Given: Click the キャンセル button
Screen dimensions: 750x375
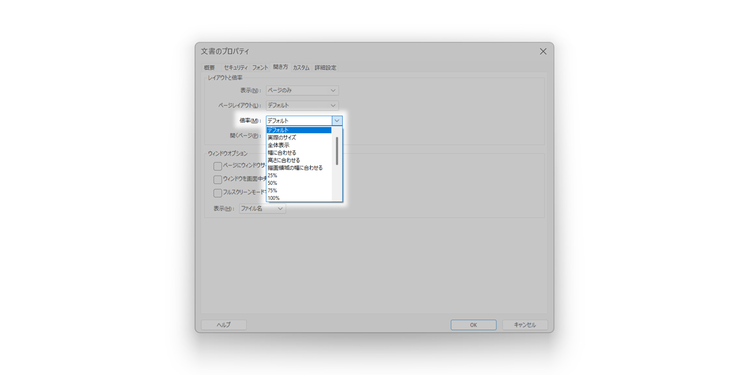Looking at the screenshot, I should pyautogui.click(x=525, y=325).
